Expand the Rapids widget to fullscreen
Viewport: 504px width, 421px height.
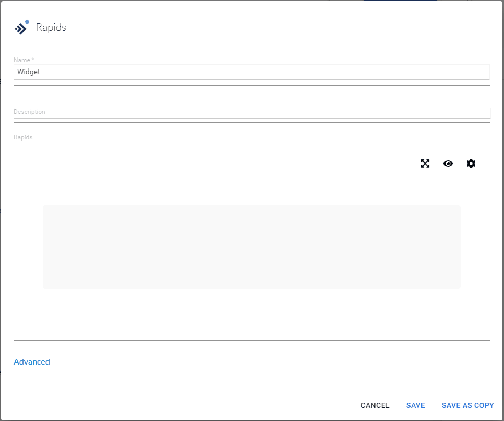pos(425,163)
